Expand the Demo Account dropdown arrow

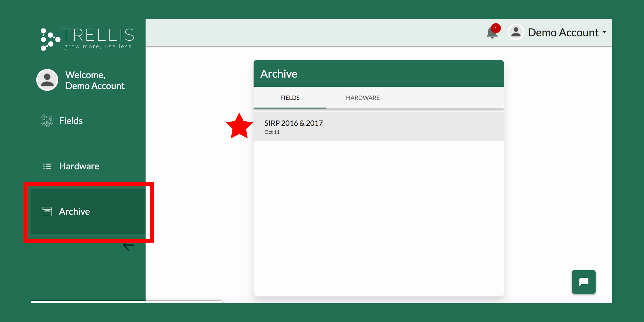pos(604,32)
